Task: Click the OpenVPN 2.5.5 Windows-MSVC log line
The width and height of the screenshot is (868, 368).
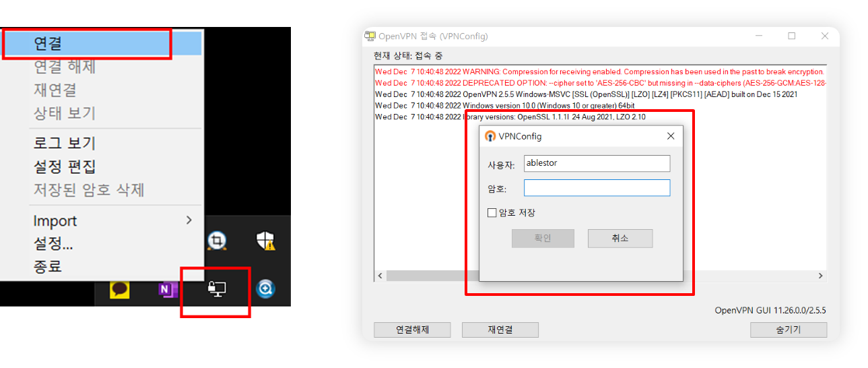Action: [587, 94]
